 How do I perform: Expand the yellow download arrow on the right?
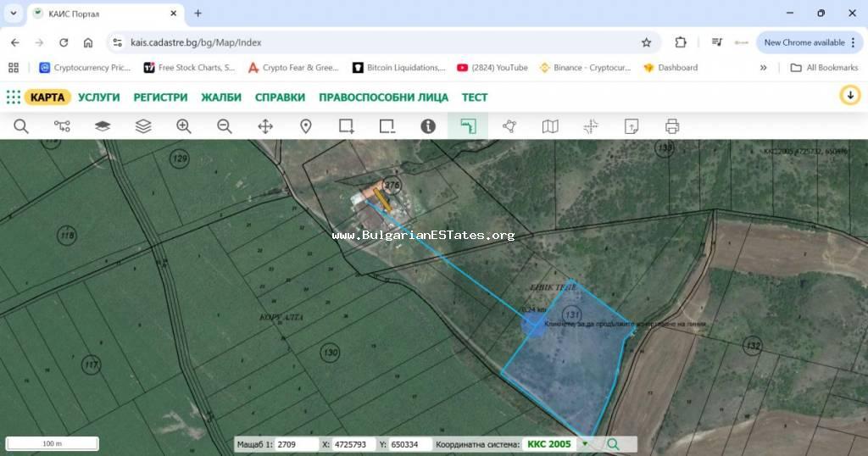[x=849, y=96]
